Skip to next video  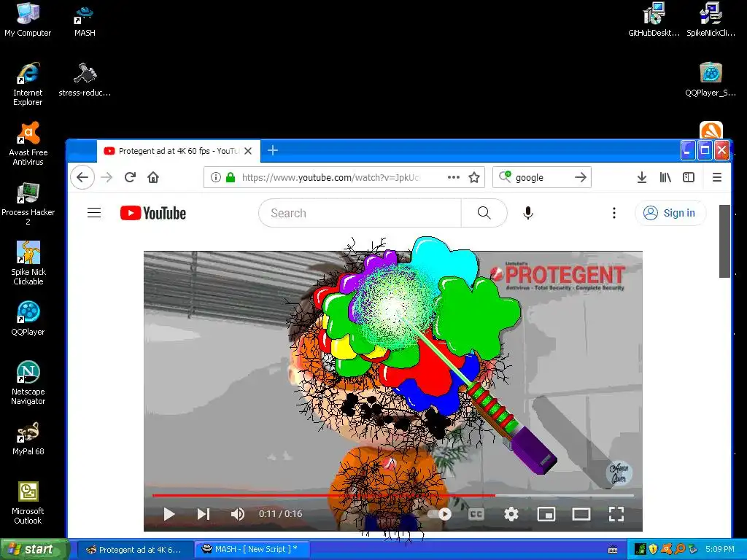point(204,514)
